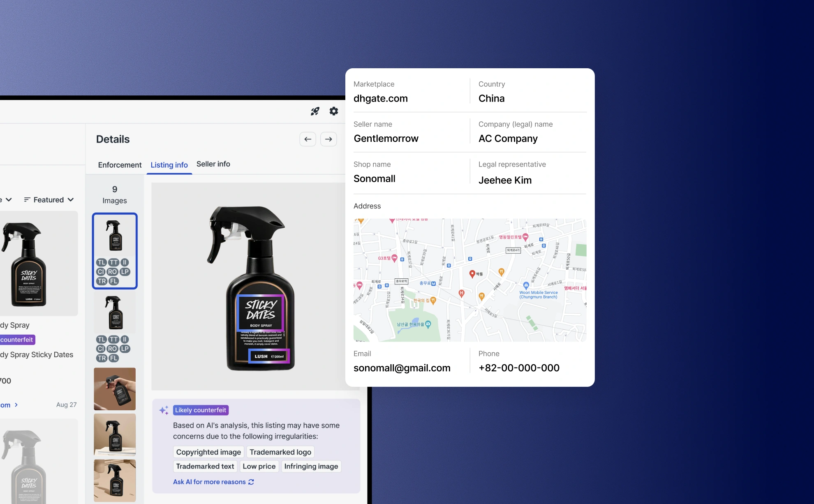Select the second spray bottle thumbnail
Screen dimensions: 814x504
click(x=115, y=312)
